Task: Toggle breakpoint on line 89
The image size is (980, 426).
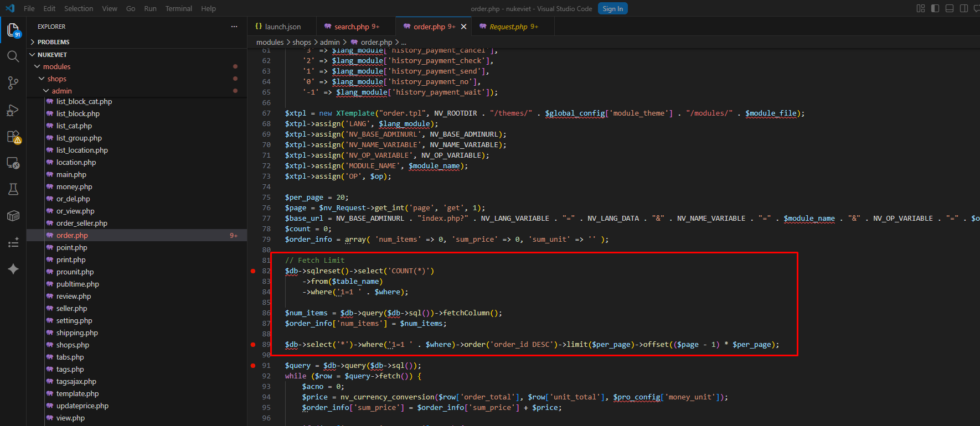Action: [x=253, y=345]
